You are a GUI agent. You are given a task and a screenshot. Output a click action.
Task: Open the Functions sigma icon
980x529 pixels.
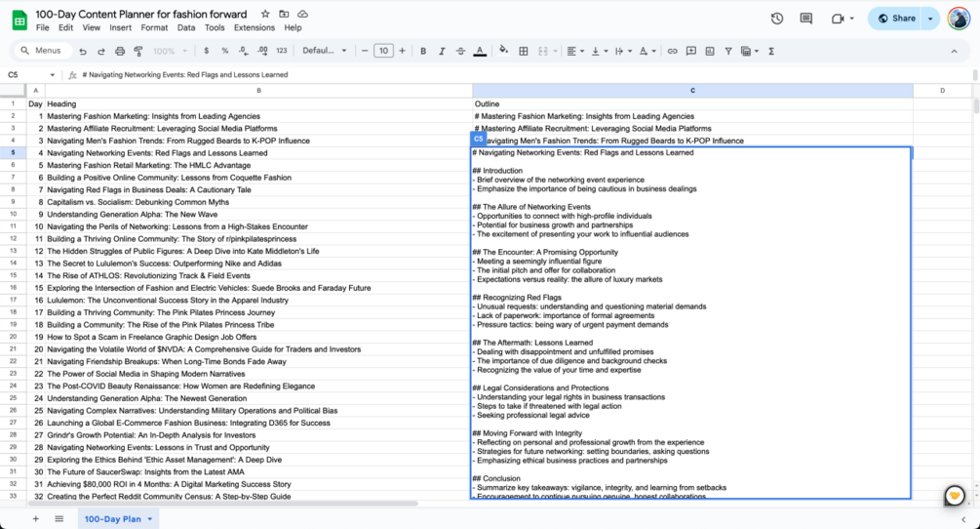click(x=771, y=52)
